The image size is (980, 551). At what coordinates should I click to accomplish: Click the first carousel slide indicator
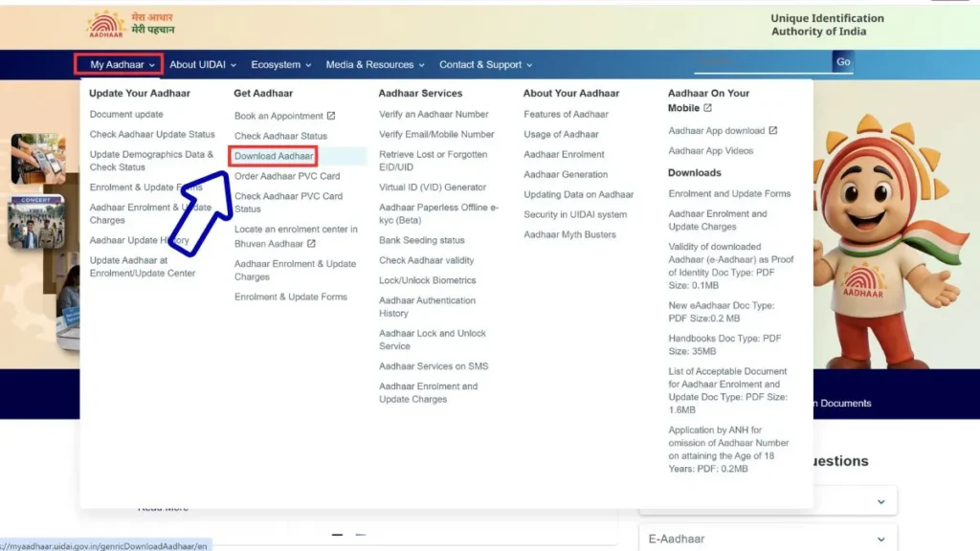(x=338, y=535)
